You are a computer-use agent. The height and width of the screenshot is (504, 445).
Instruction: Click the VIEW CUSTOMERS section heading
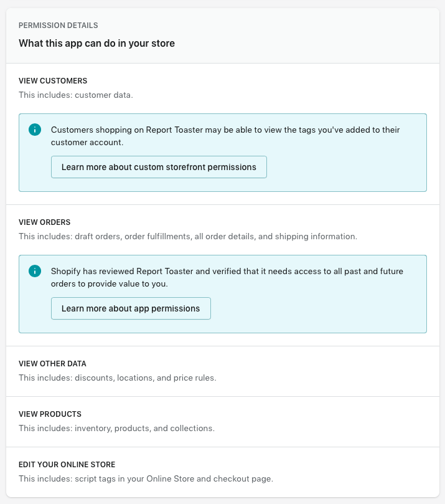click(x=53, y=81)
